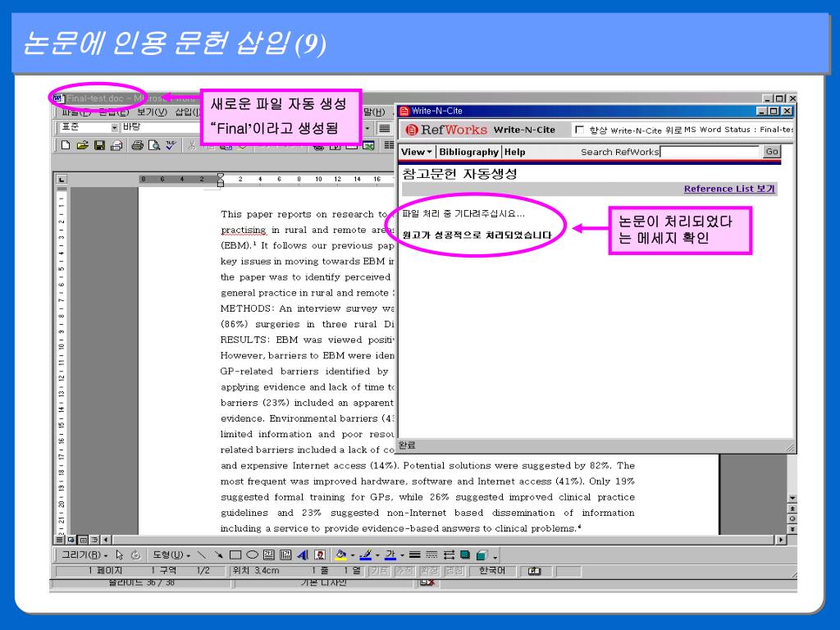Viewport: 840px width, 630px height.
Task: Expand the fill color dropdown arrow
Action: tap(352, 555)
